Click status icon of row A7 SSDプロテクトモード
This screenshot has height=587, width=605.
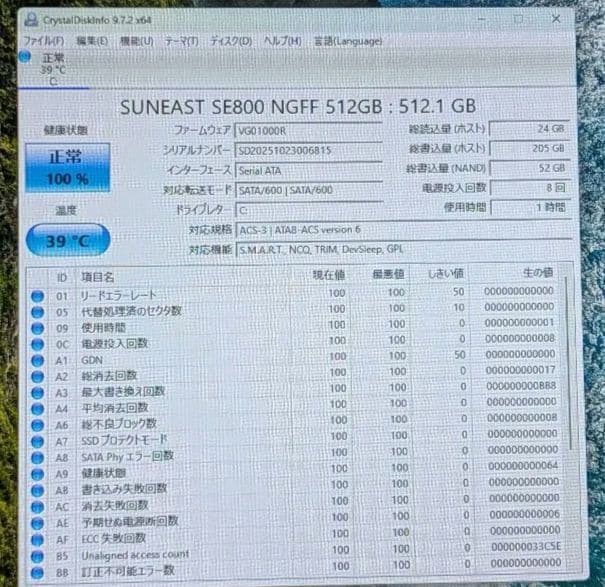[x=37, y=441]
